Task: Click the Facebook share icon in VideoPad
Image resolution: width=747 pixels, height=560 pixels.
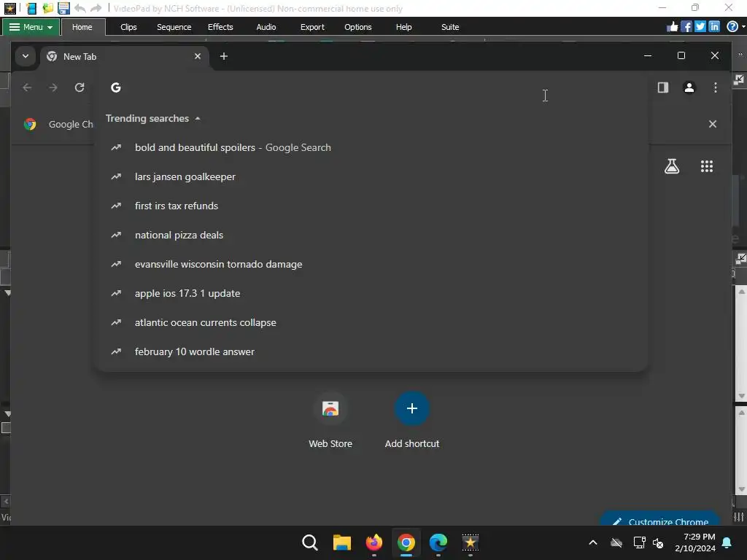Action: (686, 27)
